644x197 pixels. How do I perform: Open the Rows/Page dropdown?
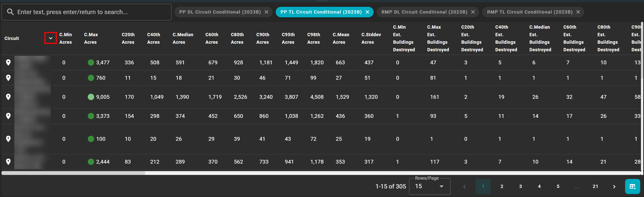430,186
